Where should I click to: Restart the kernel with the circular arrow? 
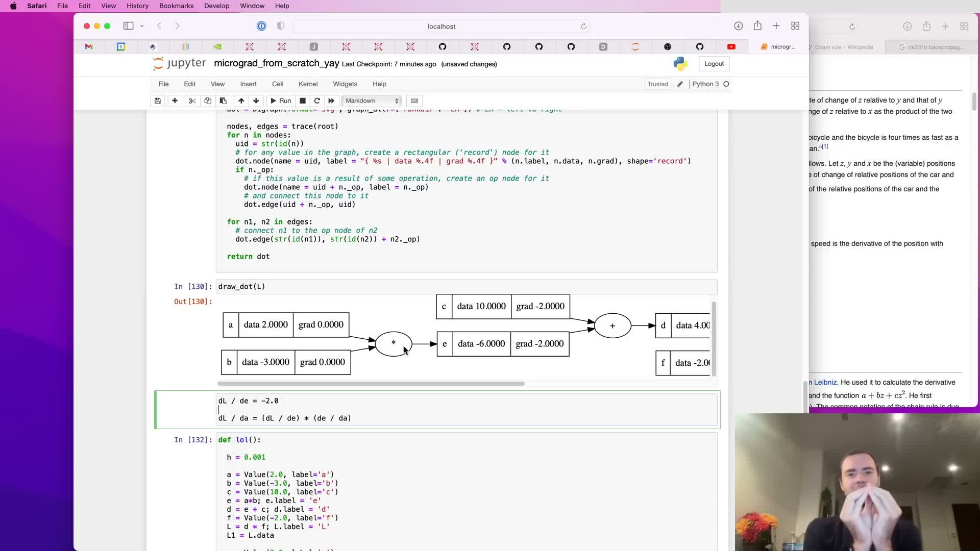pyautogui.click(x=317, y=101)
